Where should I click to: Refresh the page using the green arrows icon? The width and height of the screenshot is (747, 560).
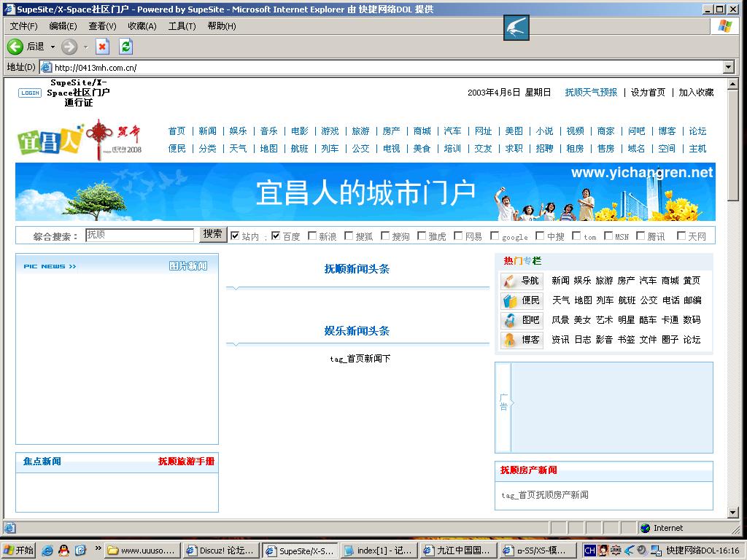[125, 46]
